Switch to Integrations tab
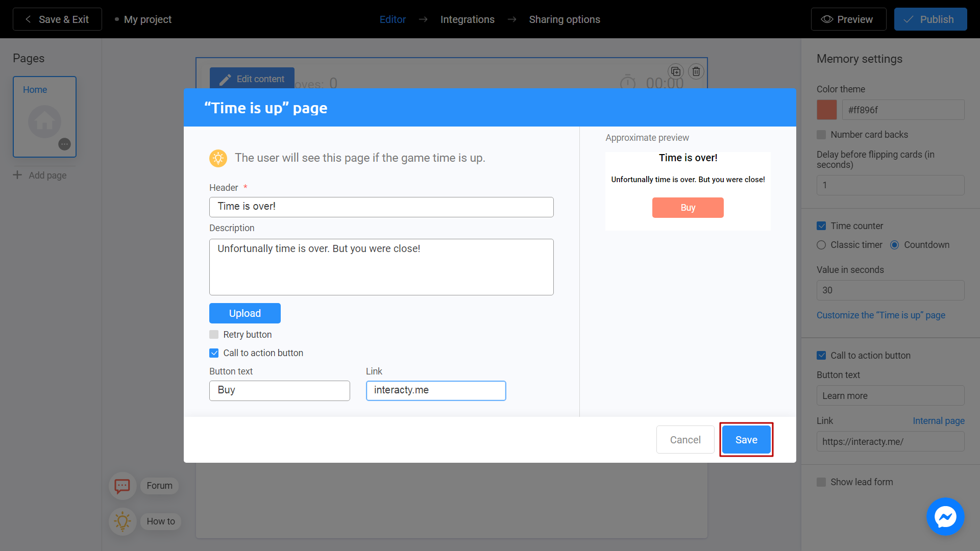This screenshot has height=551, width=980. [x=467, y=19]
